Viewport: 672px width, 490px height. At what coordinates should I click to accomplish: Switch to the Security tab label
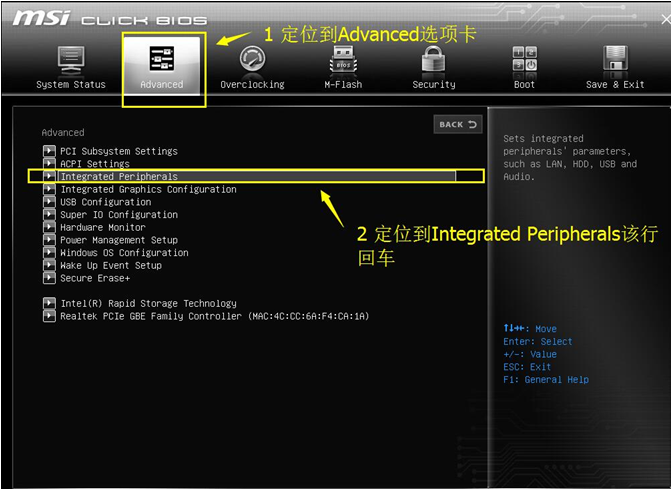(434, 84)
